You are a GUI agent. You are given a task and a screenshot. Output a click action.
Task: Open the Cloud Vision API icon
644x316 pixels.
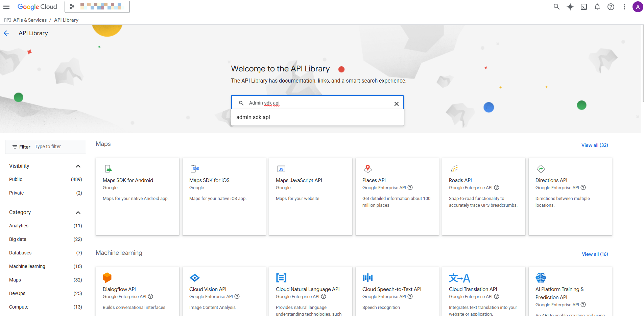[195, 278]
